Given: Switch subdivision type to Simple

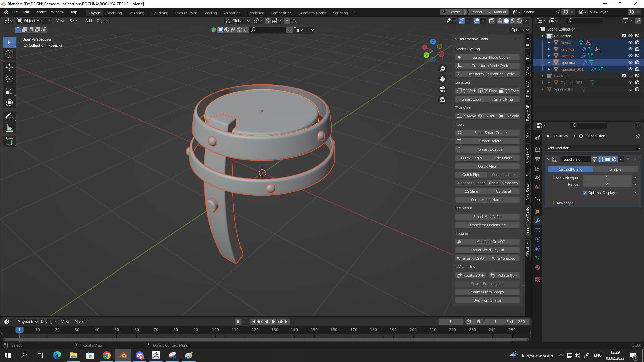Looking at the screenshot, I should (x=615, y=169).
